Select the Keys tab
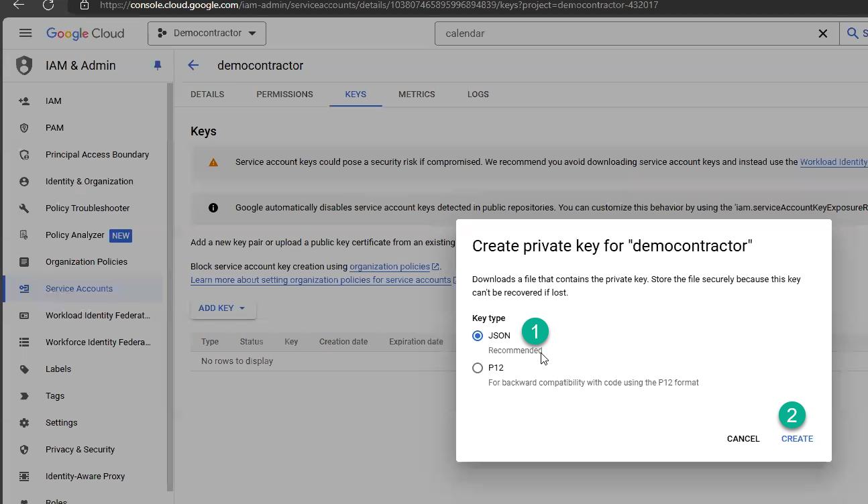 coord(356,94)
